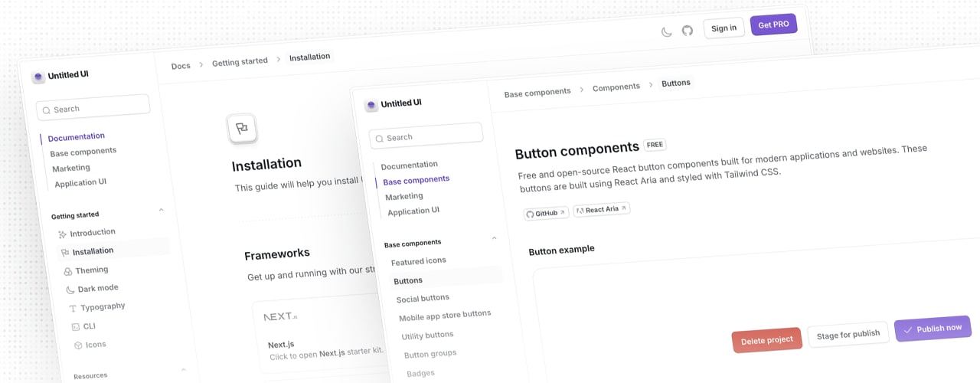Viewport: 980px width, 383px height.
Task: Select Marketing tab in back window sidebar
Action: (x=71, y=168)
